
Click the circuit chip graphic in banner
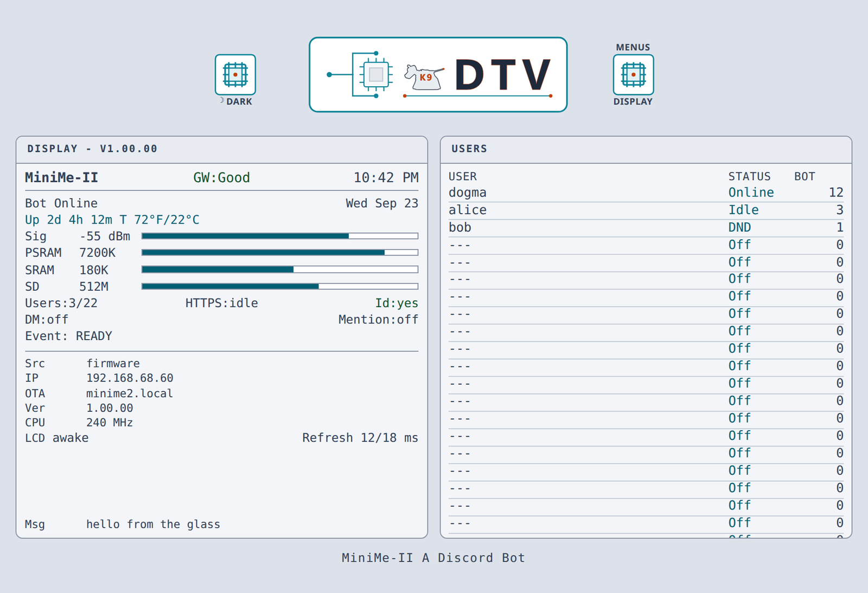pos(361,75)
